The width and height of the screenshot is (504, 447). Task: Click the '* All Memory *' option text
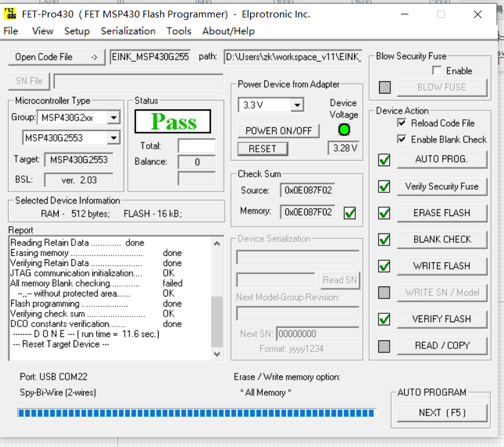pyautogui.click(x=265, y=393)
